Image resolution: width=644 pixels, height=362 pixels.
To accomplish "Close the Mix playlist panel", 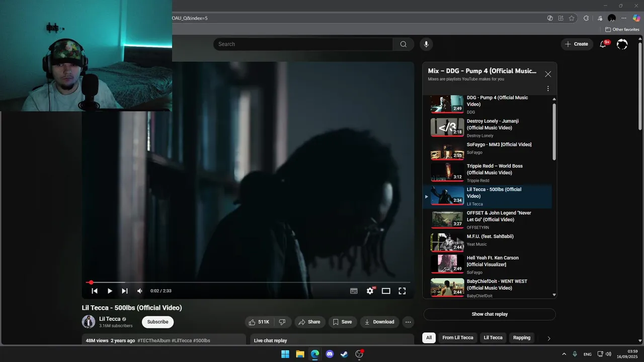I will [x=548, y=74].
